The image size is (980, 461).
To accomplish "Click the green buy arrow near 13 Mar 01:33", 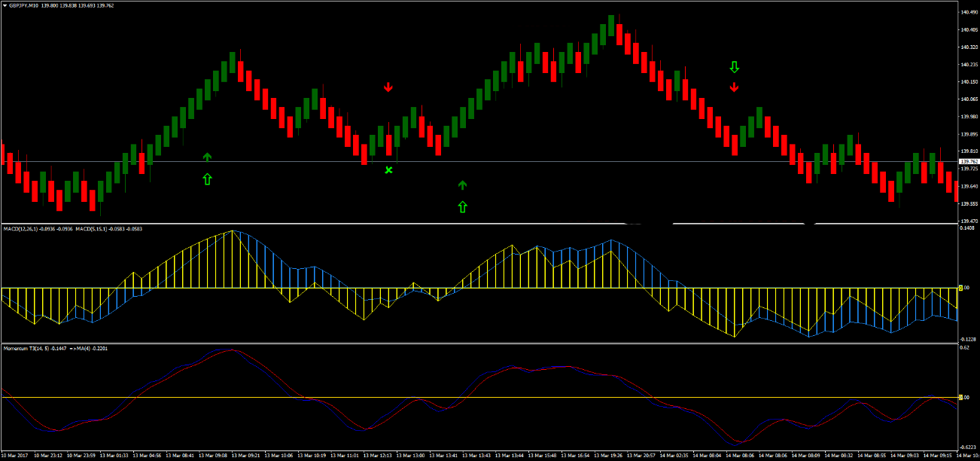I will pyautogui.click(x=207, y=157).
